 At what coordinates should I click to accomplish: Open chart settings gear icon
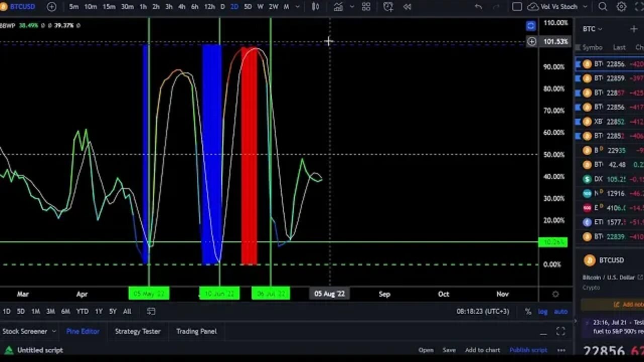pyautogui.click(x=621, y=7)
